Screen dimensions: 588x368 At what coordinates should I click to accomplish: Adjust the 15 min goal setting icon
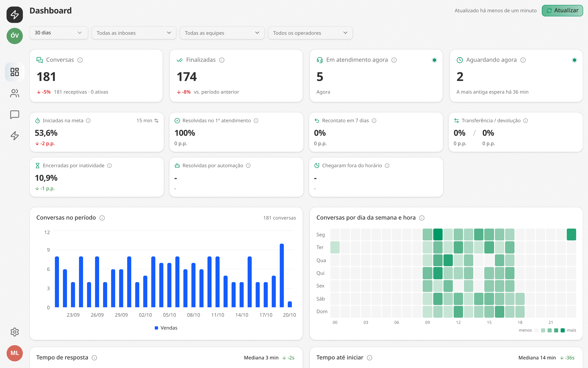point(156,121)
